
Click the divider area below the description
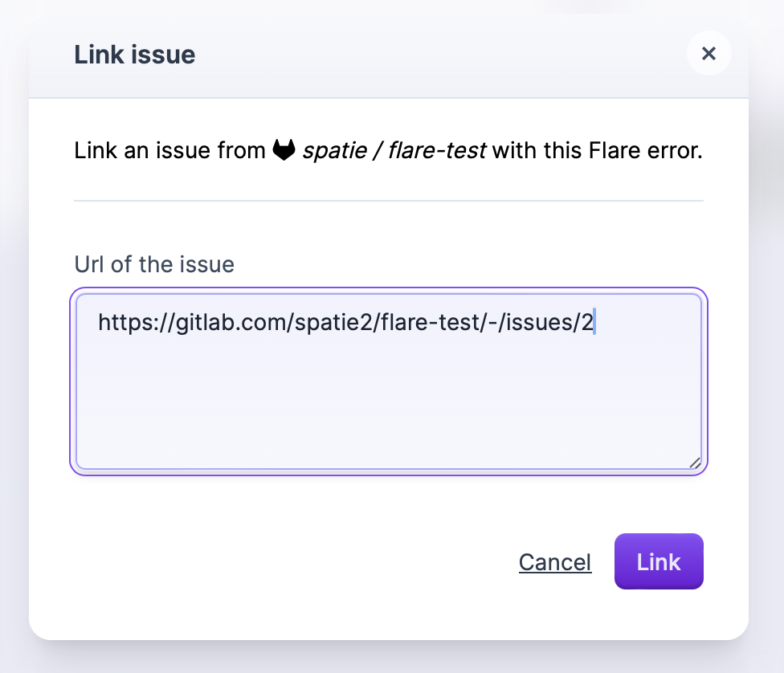[389, 198]
